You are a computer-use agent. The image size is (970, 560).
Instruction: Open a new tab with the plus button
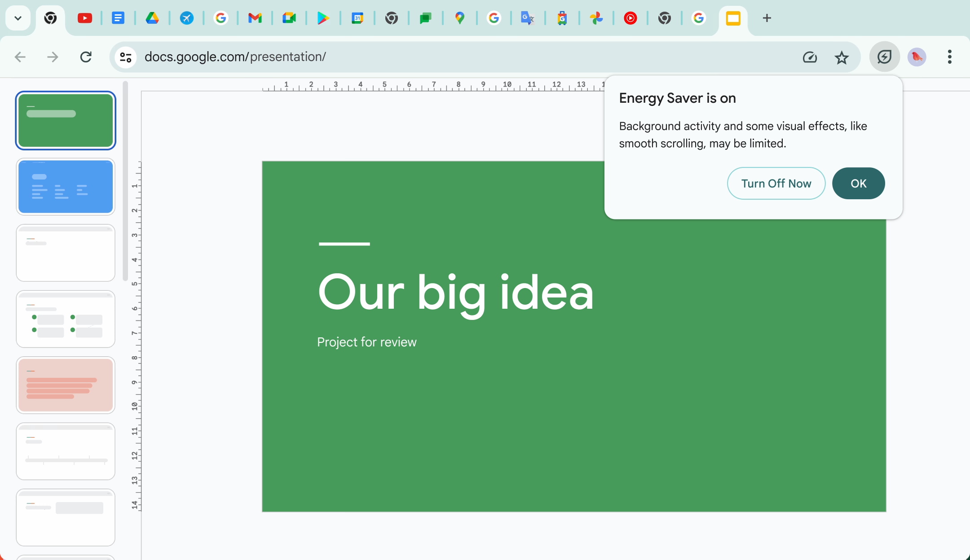tap(766, 18)
